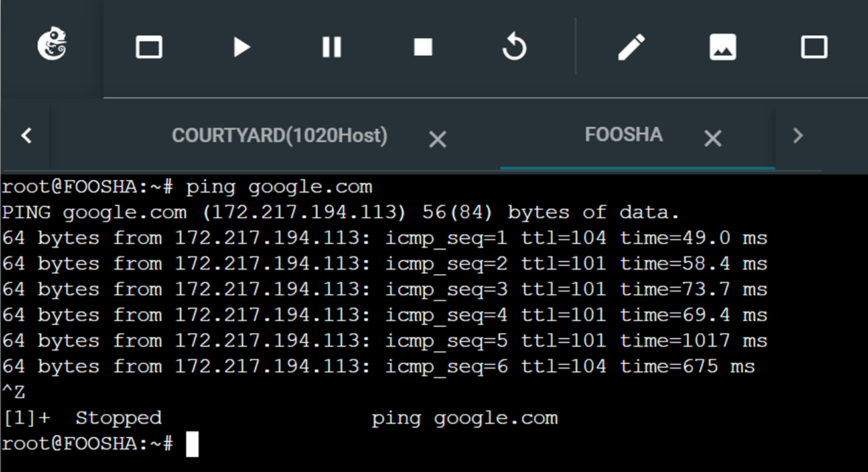
Task: Start the node using Play icon
Action: [240, 46]
